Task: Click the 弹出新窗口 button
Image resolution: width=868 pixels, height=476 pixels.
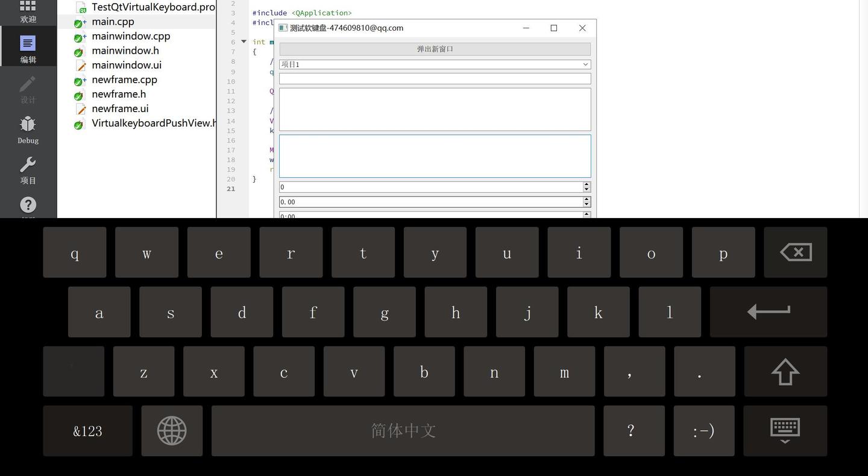Action: click(x=435, y=49)
